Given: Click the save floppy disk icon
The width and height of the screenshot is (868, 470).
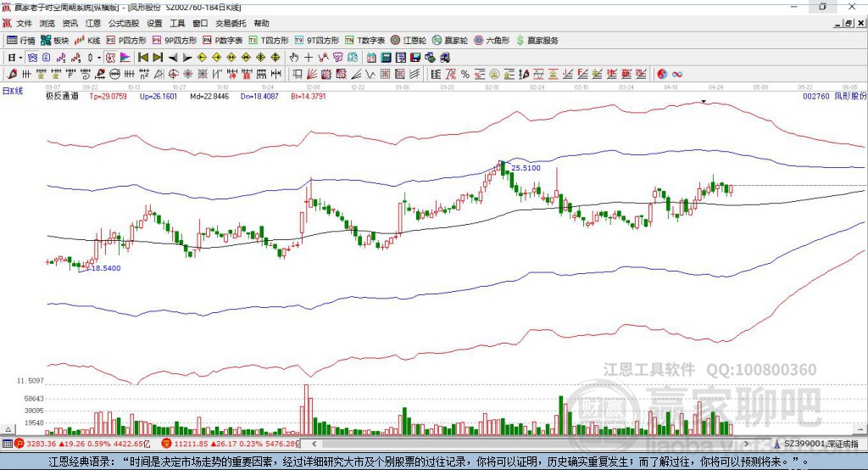Looking at the screenshot, I should point(415,58).
